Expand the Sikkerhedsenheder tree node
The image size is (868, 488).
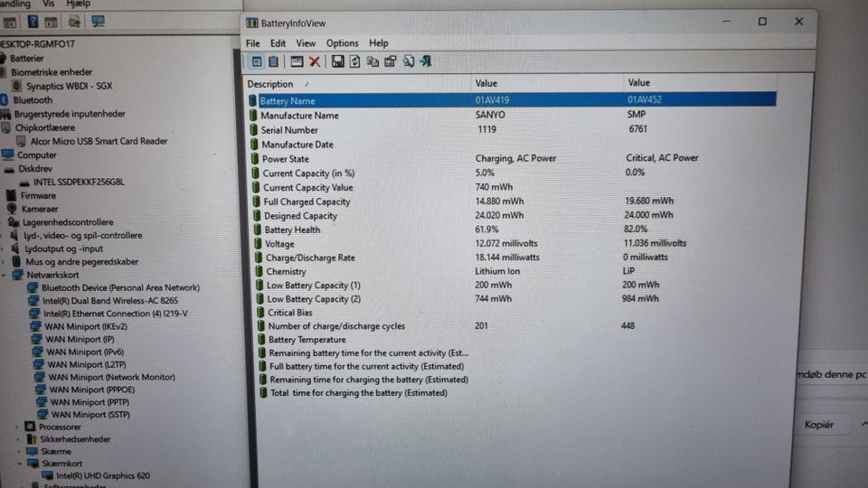(18, 439)
